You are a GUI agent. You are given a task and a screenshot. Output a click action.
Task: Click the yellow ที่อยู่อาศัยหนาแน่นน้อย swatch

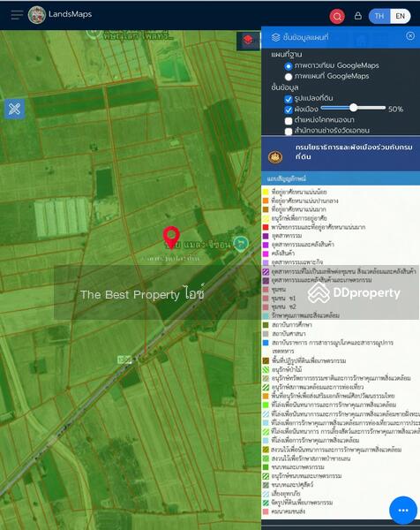[266, 192]
